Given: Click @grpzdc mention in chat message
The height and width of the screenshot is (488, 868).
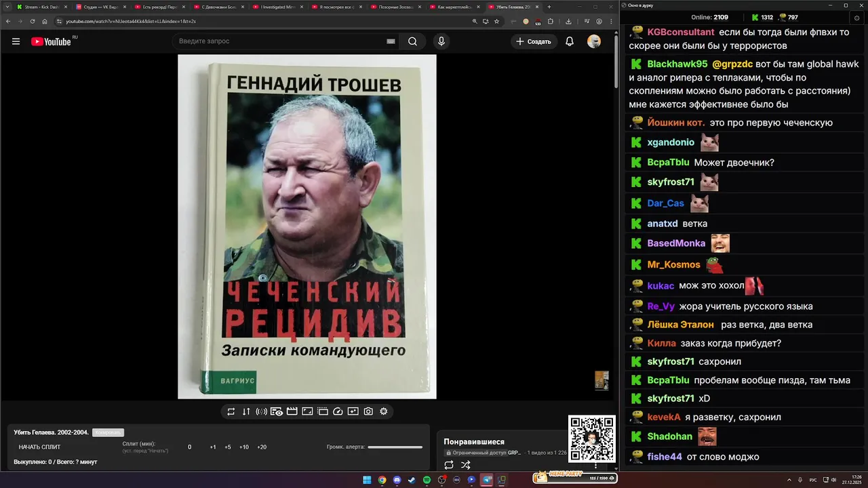Looking at the screenshot, I should pos(732,64).
